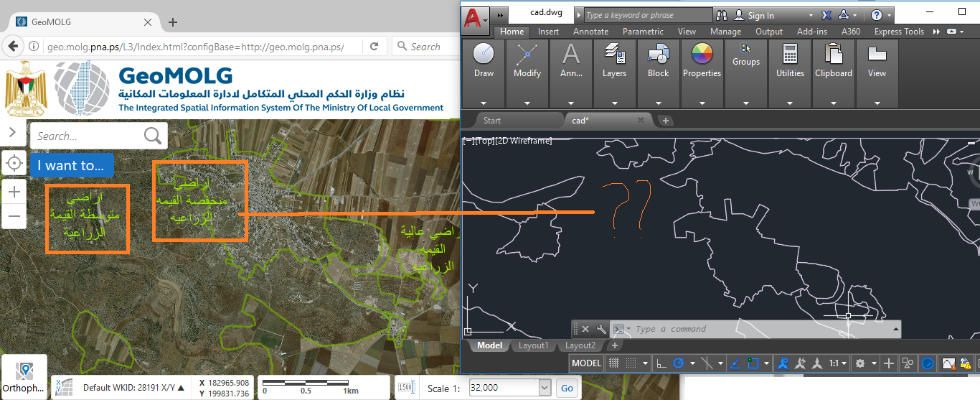980x400 pixels.
Task: Toggle drawing Grid display in status bar
Action: coord(615,363)
